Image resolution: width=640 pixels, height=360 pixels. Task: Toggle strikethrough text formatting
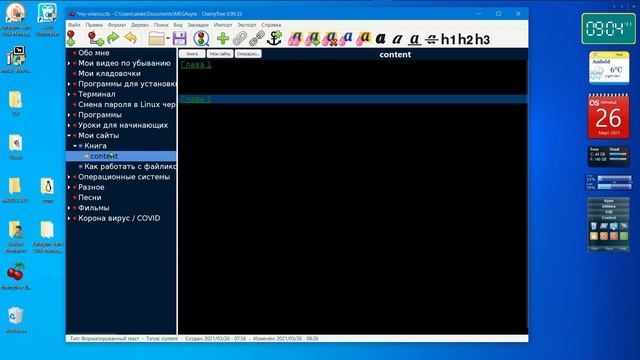431,40
